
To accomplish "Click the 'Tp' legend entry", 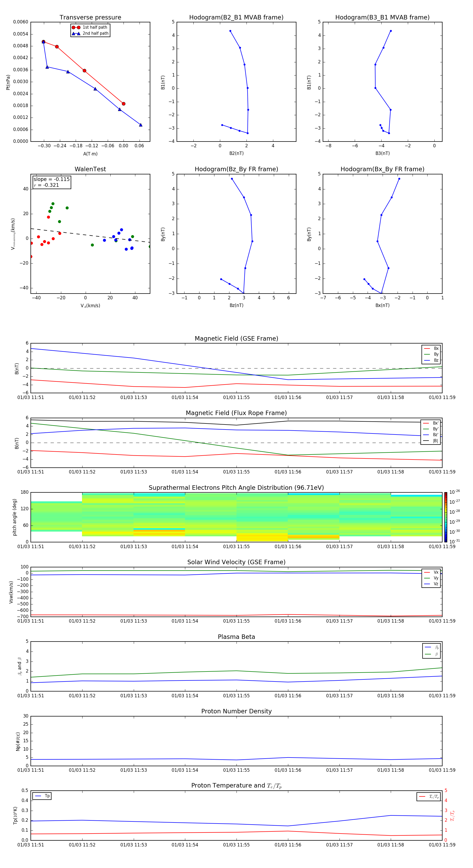I will 42,796.
